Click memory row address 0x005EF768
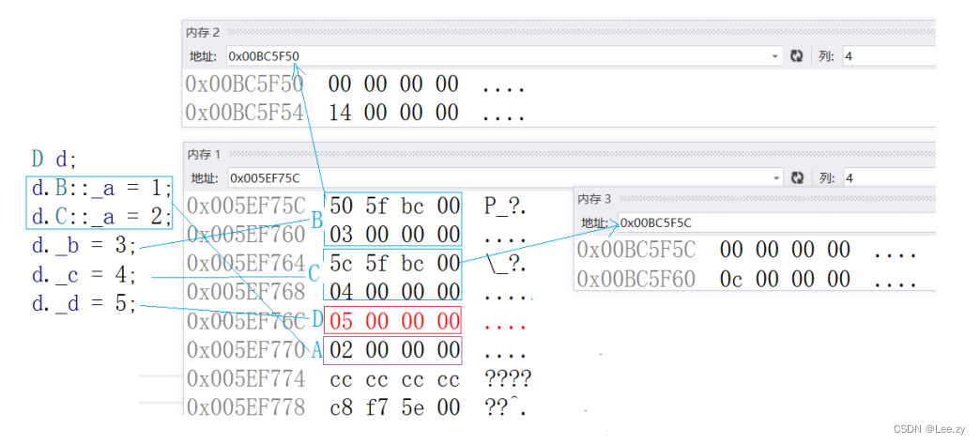Screen dimensions: 980x444 pos(246,291)
